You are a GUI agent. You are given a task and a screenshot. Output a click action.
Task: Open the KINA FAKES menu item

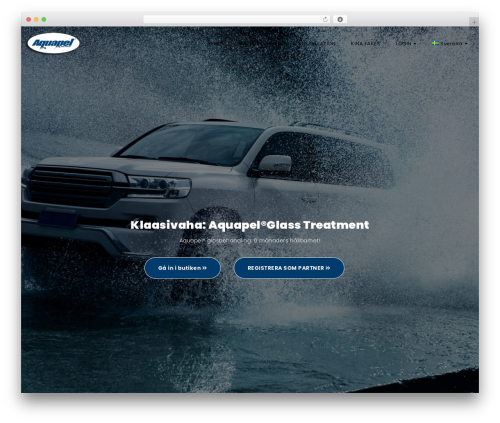[365, 43]
